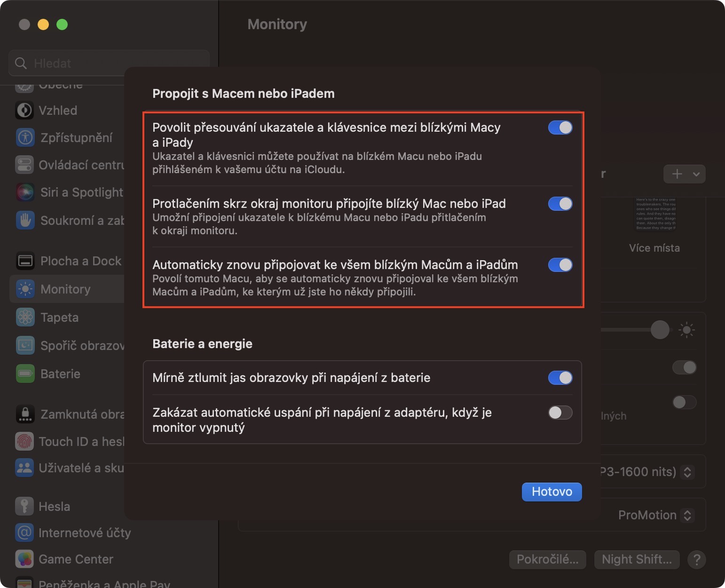Image resolution: width=725 pixels, height=588 pixels.
Task: Expand the plus add display dropdown
Action: click(x=684, y=174)
